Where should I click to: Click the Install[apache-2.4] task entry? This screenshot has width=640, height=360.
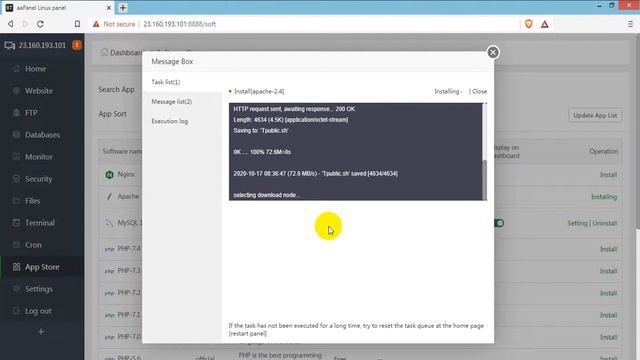click(x=259, y=91)
